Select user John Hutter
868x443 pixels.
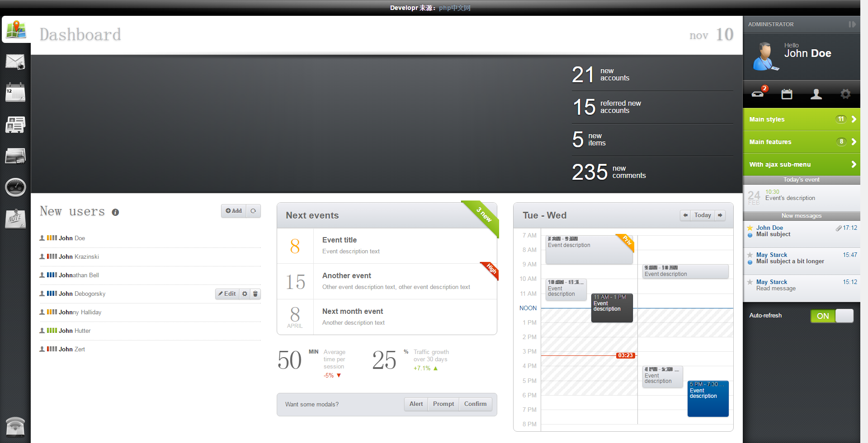tap(150, 331)
